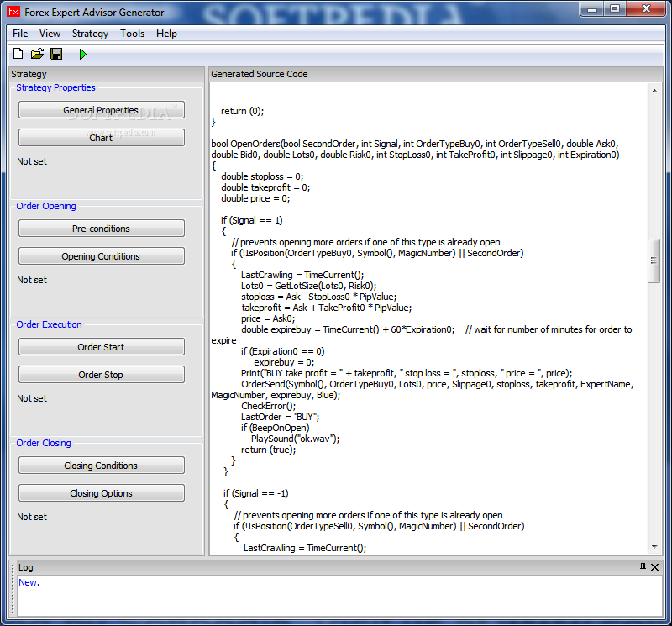Open the View menu
672x626 pixels.
pyautogui.click(x=50, y=34)
